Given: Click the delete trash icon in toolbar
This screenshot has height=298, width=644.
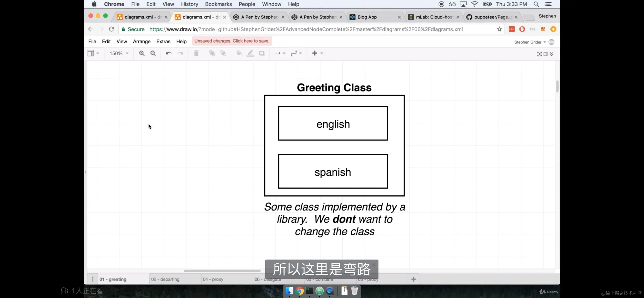Looking at the screenshot, I should pos(196,53).
